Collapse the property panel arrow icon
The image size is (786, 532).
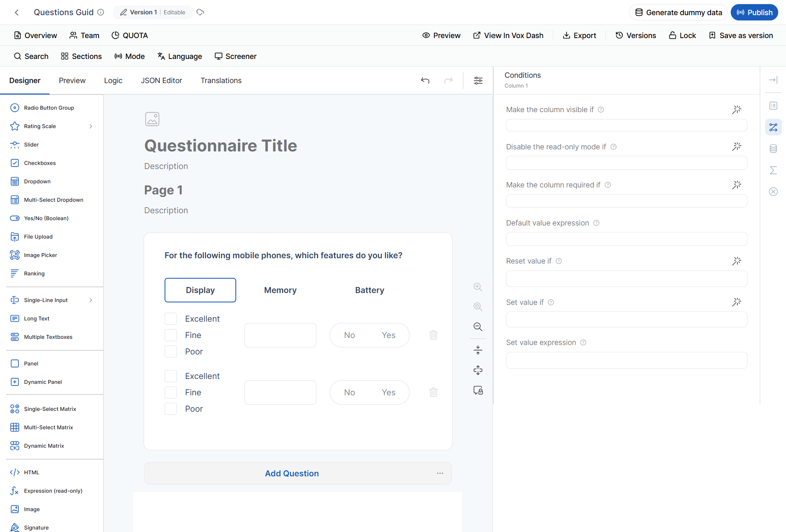(773, 80)
